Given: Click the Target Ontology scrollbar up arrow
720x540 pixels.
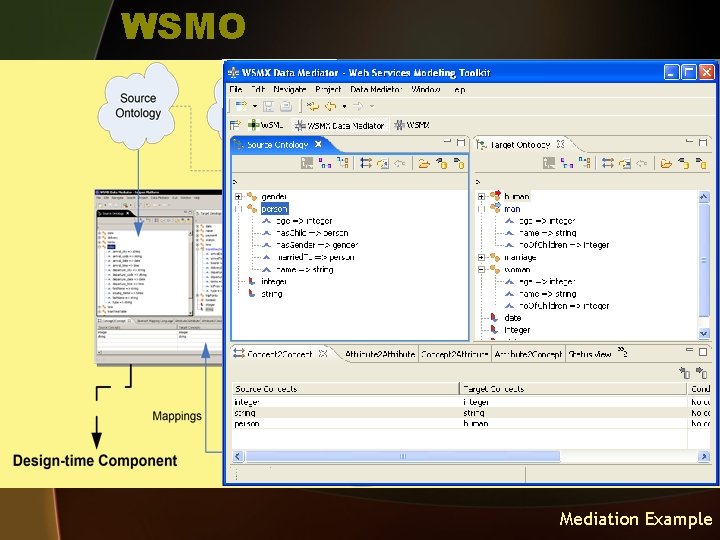Looking at the screenshot, I should pyautogui.click(x=703, y=197).
